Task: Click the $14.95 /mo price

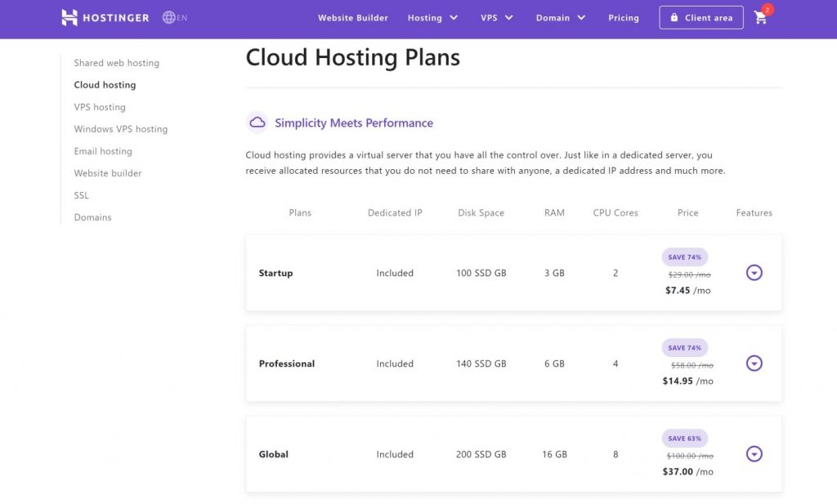Action: [x=687, y=381]
